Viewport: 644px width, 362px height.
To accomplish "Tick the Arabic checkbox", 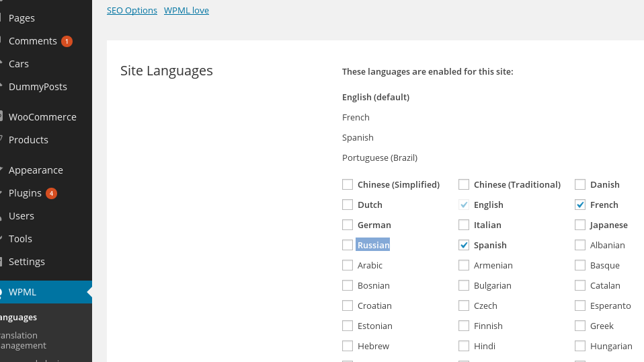I will coord(348,265).
